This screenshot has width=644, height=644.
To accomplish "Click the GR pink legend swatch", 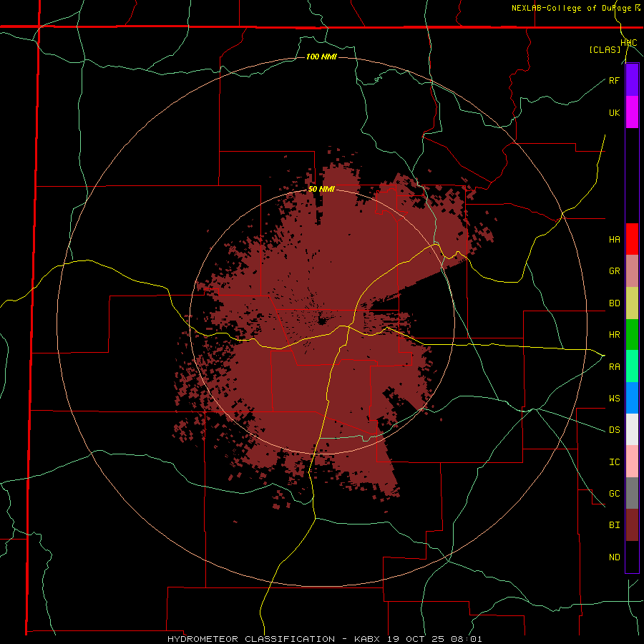I will 632,270.
